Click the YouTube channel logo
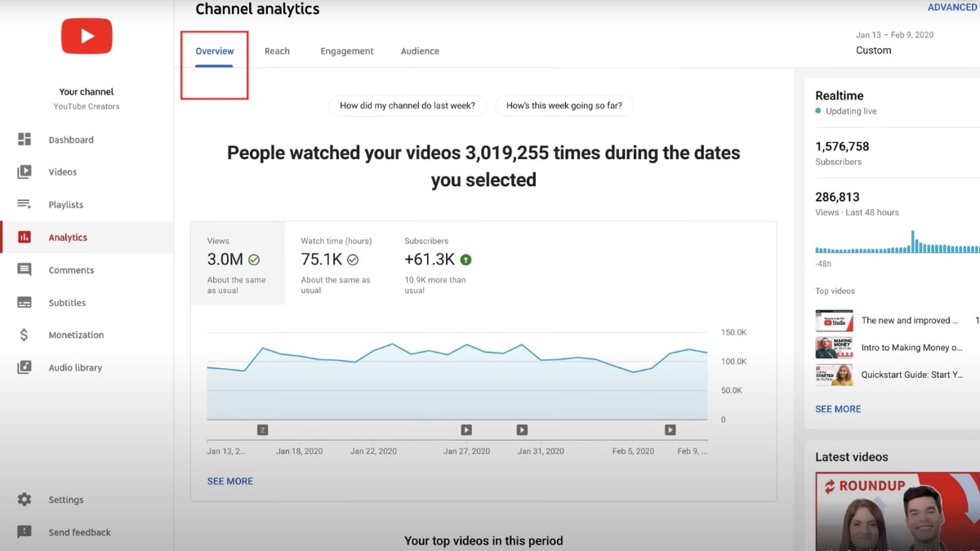 pyautogui.click(x=86, y=36)
